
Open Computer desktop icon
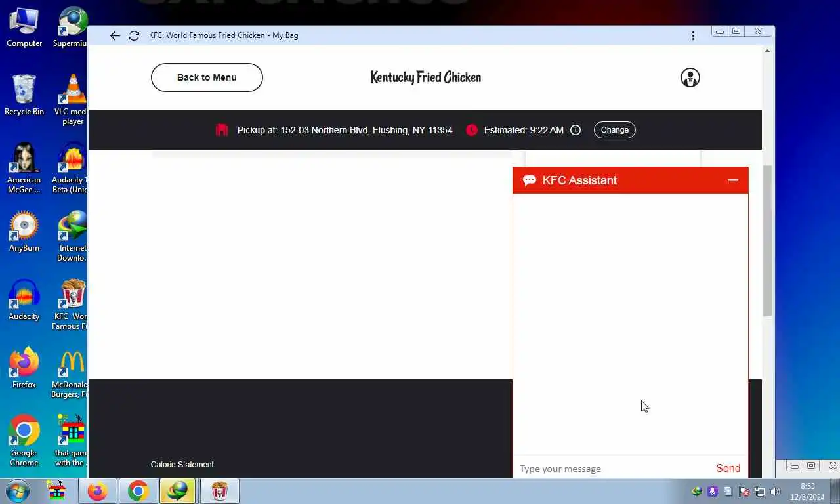pos(24,27)
